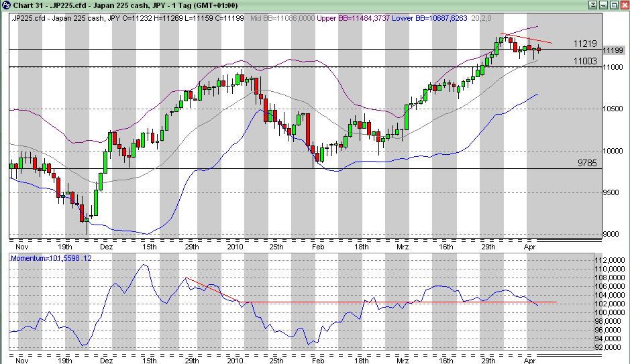Close the Chart 31 window
This screenshot has width=630, height=364.
click(625, 5)
